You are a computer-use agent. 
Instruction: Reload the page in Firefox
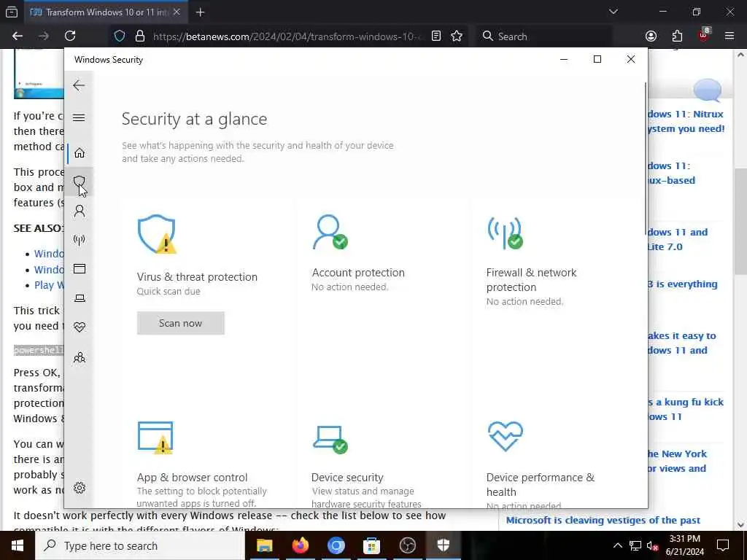70,36
